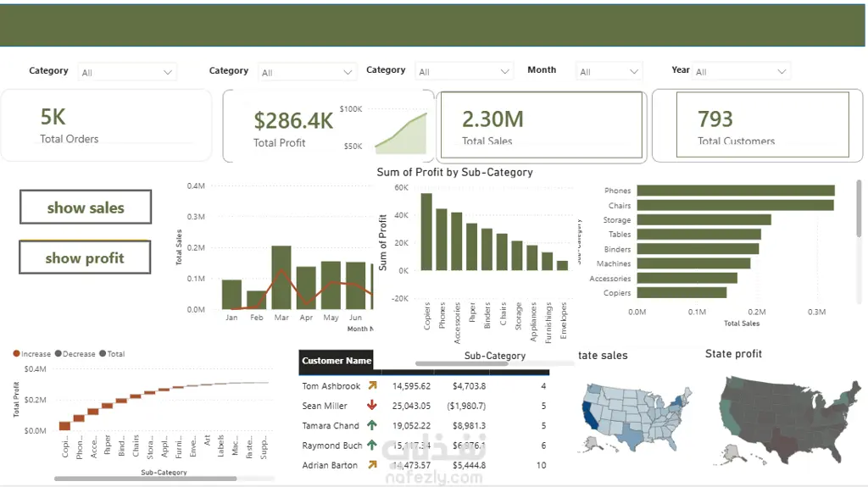Click the red down arrow next to Sean Miller
Screen dimensions: 868x487
click(x=372, y=405)
